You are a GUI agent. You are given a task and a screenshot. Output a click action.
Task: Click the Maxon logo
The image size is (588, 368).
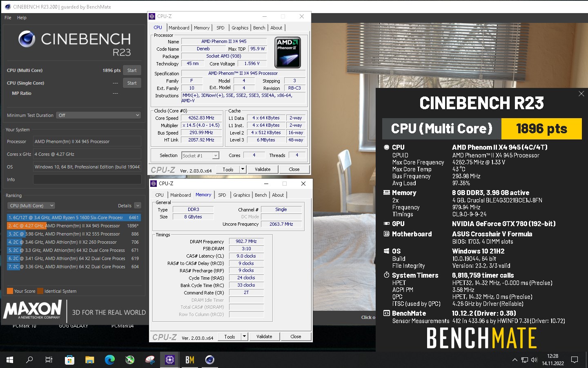pos(33,310)
